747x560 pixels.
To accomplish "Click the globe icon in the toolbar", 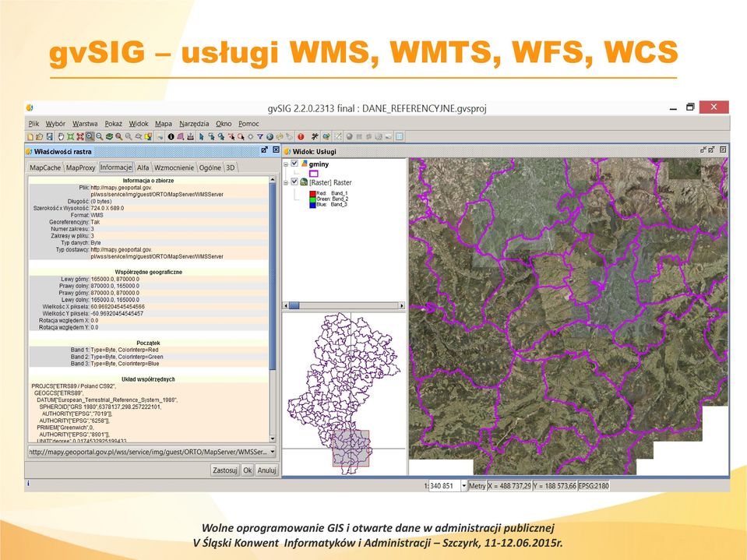I will point(270,136).
